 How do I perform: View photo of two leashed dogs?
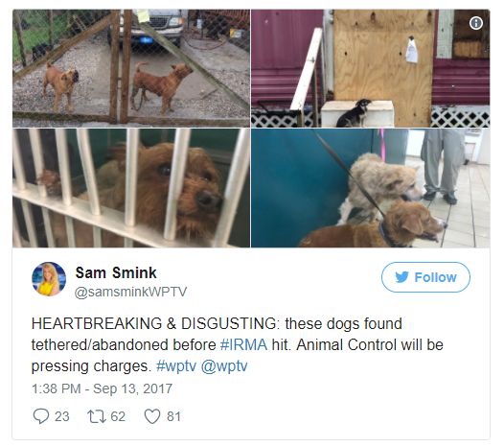370,188
